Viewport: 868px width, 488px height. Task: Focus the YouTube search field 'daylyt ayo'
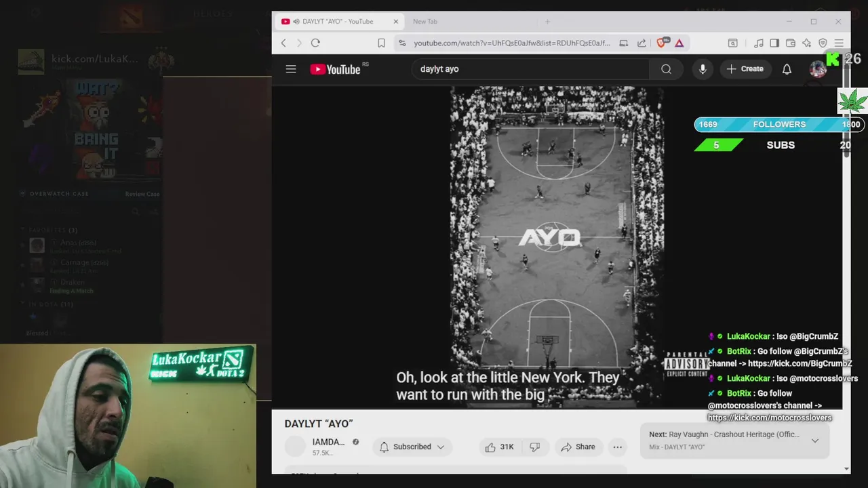pos(531,69)
